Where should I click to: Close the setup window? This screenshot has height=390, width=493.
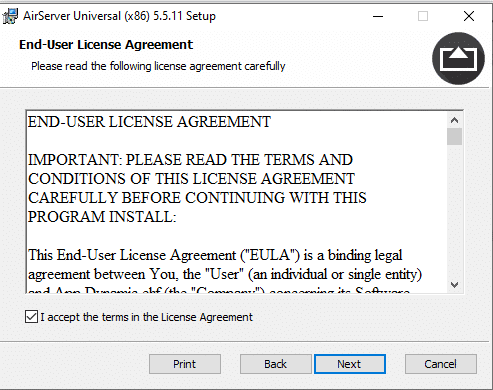coord(469,16)
